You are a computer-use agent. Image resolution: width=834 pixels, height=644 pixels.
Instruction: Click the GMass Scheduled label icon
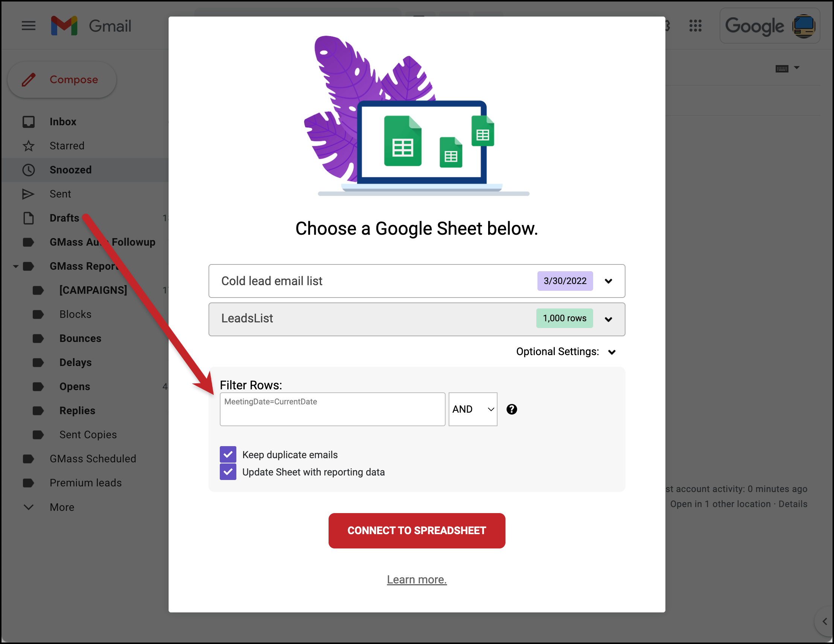click(x=29, y=459)
